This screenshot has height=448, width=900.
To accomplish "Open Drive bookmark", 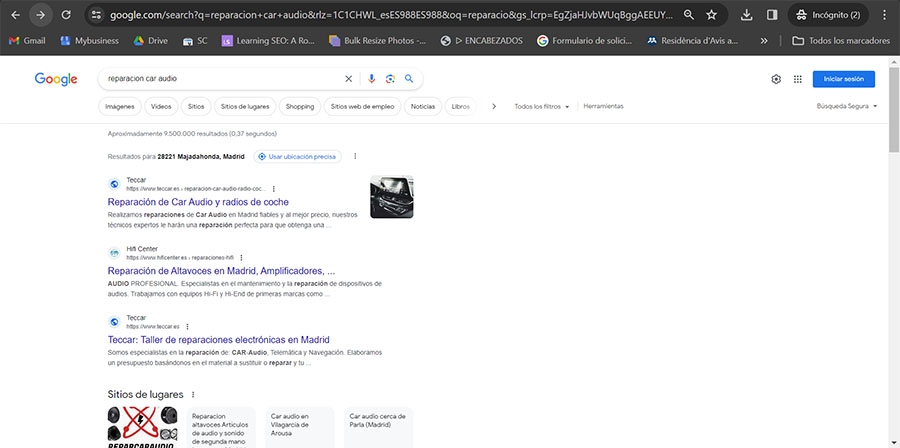I will (151, 41).
